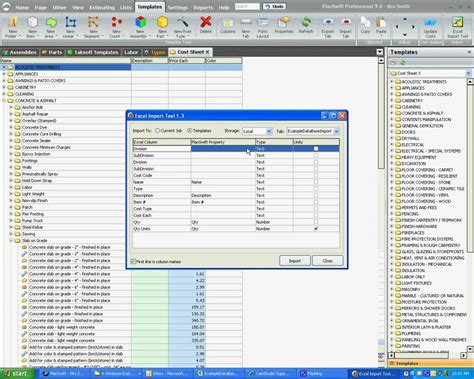Switch to Excel Import Tool taskbar item

click(374, 374)
